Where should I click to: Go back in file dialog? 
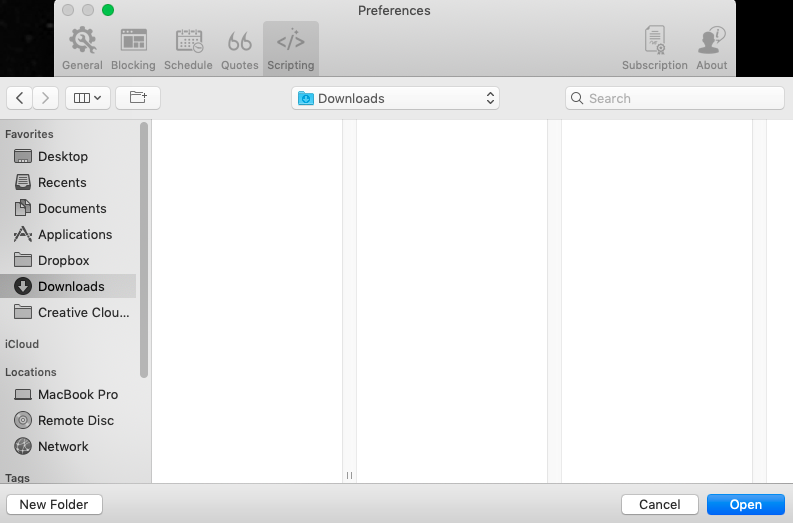(x=19, y=98)
